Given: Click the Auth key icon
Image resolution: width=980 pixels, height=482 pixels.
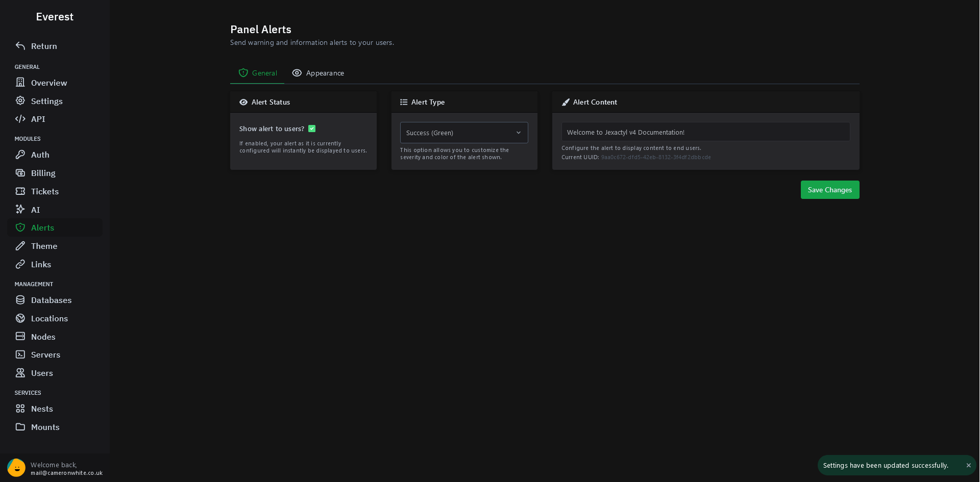Looking at the screenshot, I should click(x=20, y=155).
